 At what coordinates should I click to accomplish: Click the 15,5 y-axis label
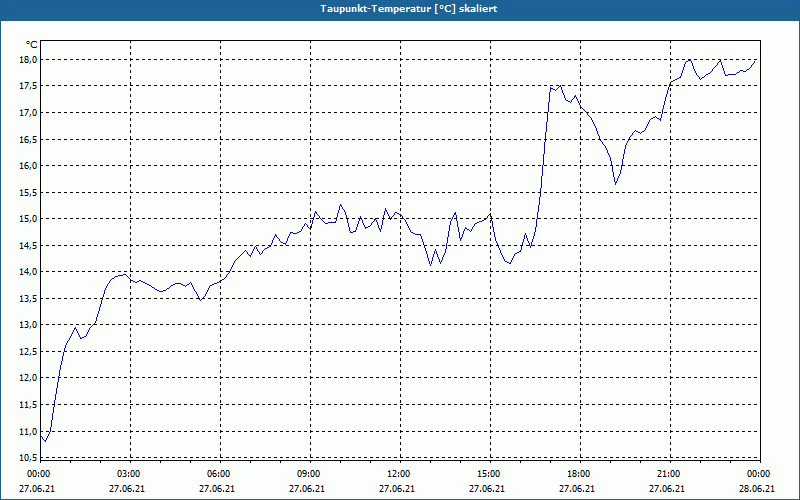pyautogui.click(x=28, y=192)
